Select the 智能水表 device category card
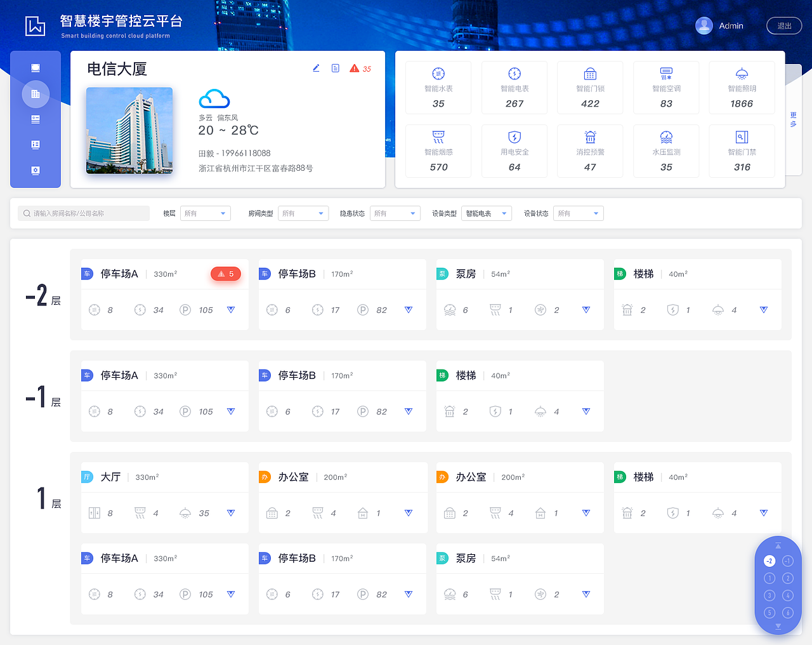Image resolution: width=812 pixels, height=645 pixels. 438,88
